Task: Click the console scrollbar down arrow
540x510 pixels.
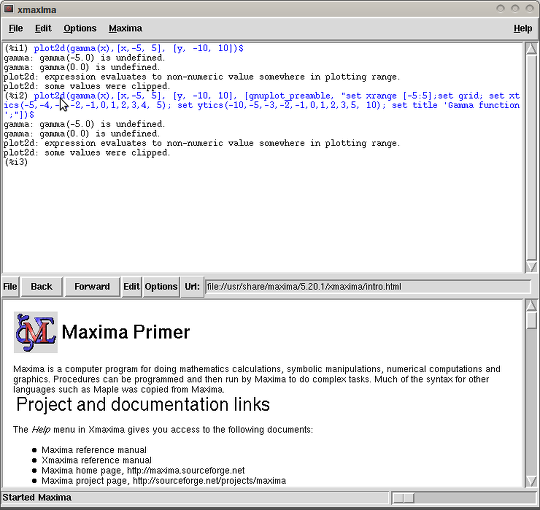Action: (x=531, y=267)
